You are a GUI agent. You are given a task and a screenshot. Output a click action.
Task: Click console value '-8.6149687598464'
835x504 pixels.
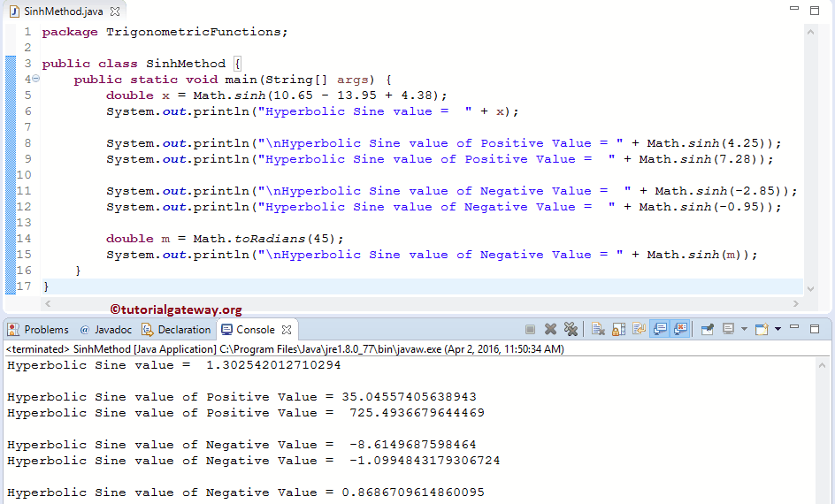[x=413, y=445]
